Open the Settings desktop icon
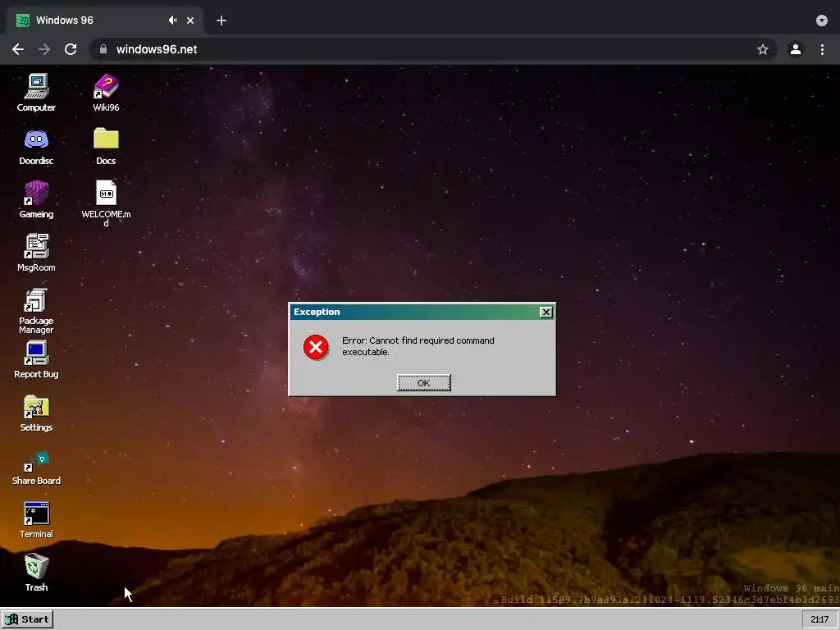This screenshot has height=630, width=840. 36,413
